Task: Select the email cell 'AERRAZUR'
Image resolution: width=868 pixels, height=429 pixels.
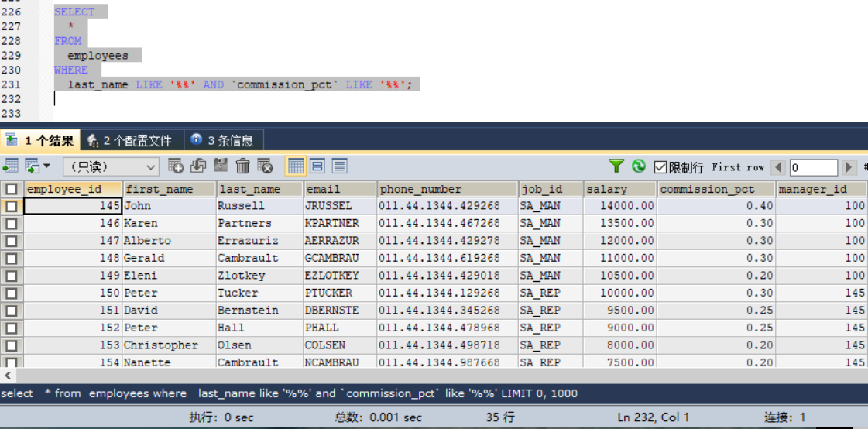Action: [341, 241]
